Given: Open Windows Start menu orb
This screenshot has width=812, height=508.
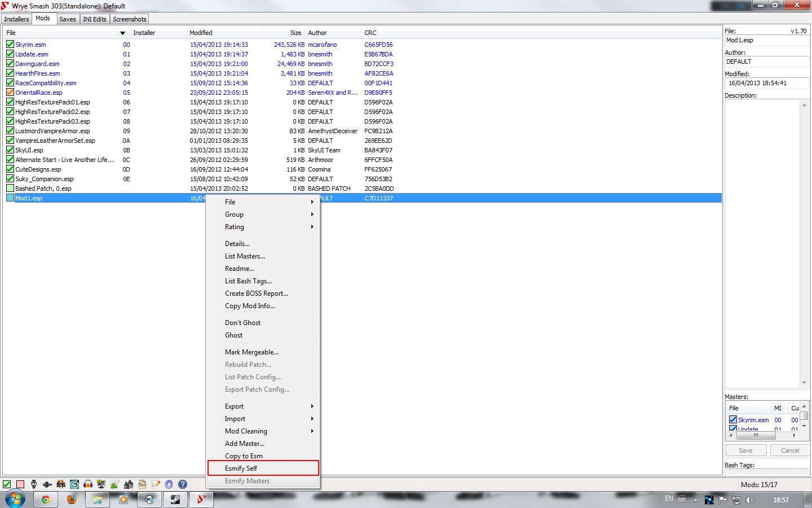Looking at the screenshot, I should pos(15,499).
